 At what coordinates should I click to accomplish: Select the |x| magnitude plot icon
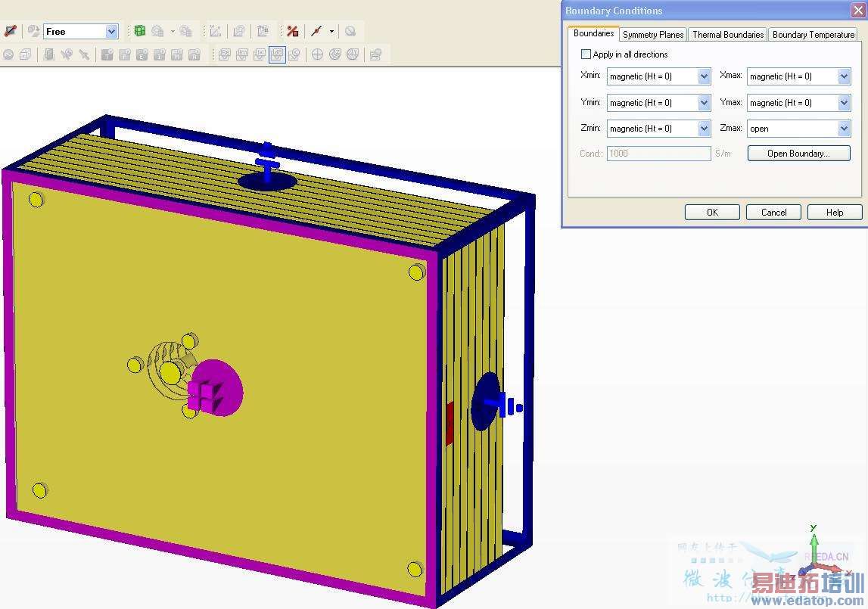click(259, 54)
